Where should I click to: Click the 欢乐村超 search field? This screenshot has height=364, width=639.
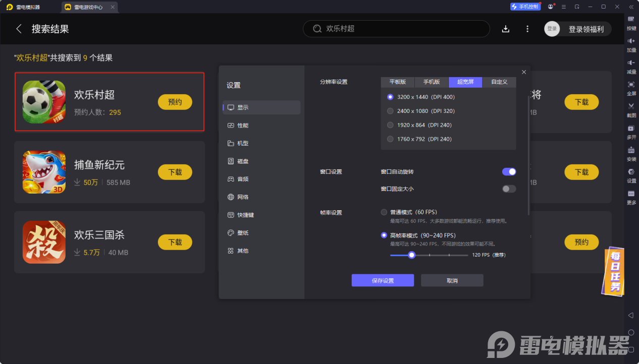396,29
